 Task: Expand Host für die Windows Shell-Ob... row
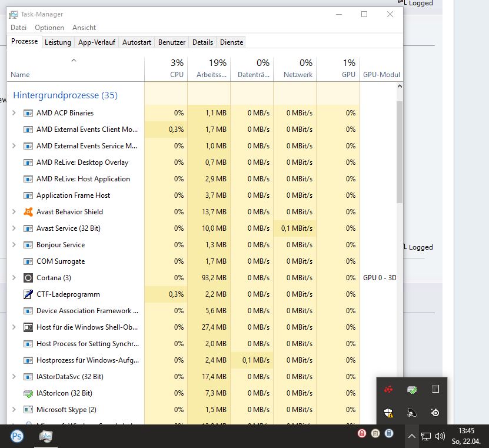tap(14, 327)
